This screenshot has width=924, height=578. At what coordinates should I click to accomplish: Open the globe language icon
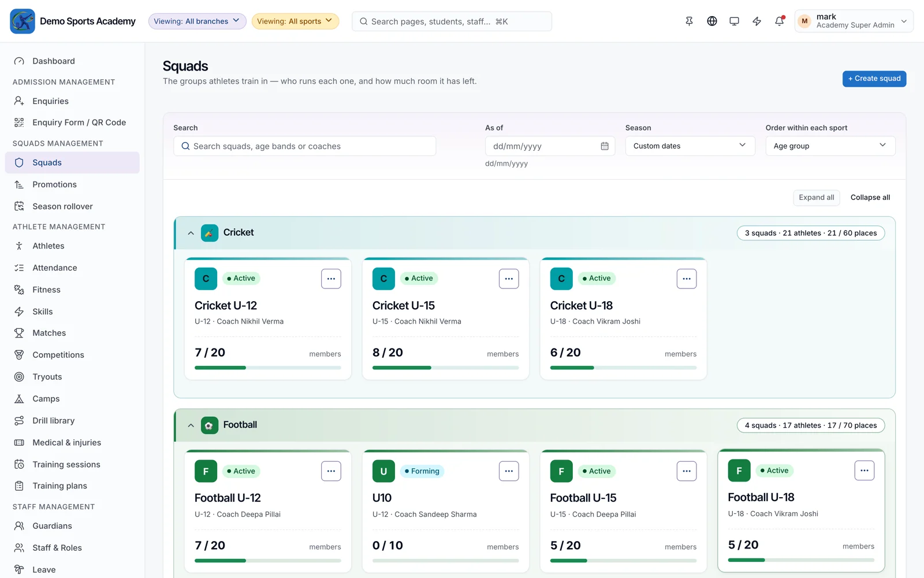[712, 21]
